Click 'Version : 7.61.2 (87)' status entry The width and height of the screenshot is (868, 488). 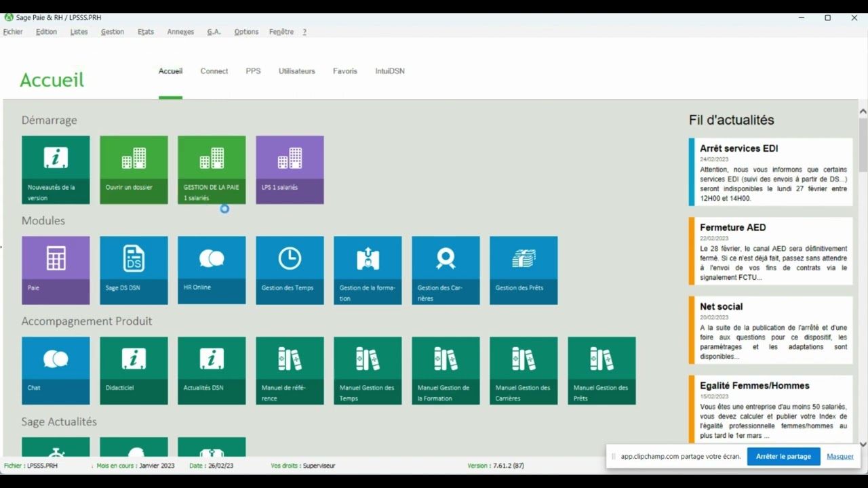click(496, 466)
